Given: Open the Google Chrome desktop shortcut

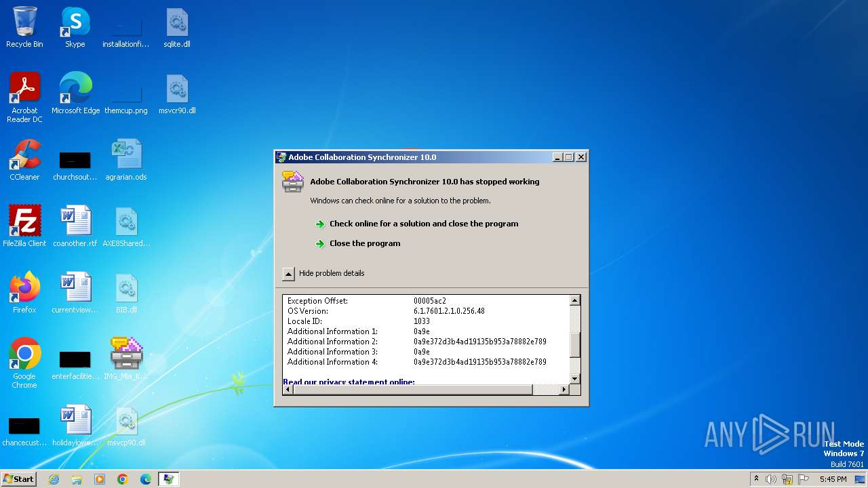Looking at the screenshot, I should [24, 363].
